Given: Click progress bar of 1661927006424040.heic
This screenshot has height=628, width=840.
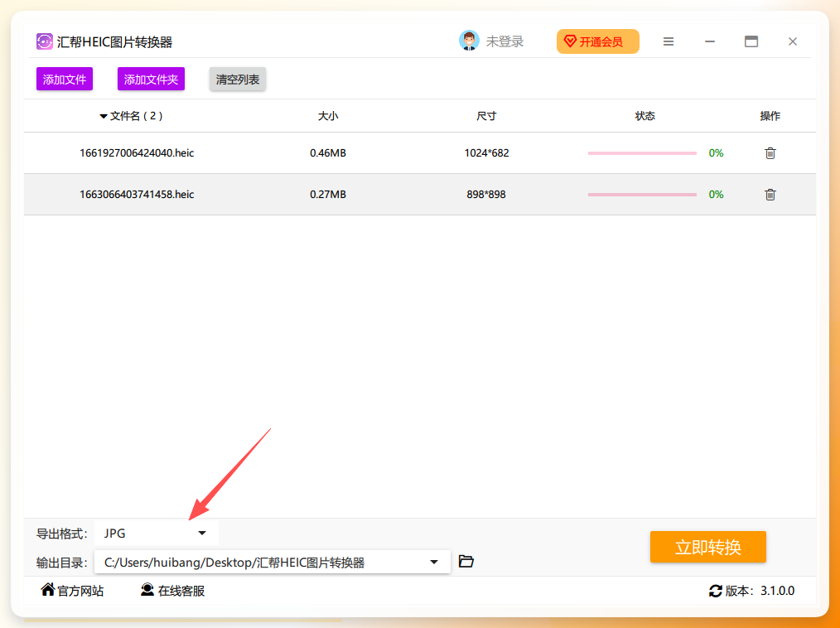Looking at the screenshot, I should click(642, 153).
